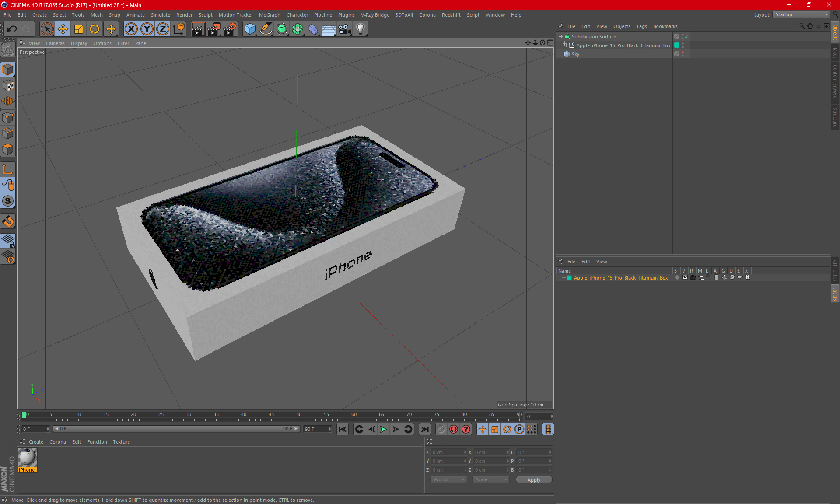This screenshot has height=504, width=840.
Task: Add a camera object from toolbar
Action: click(x=345, y=29)
